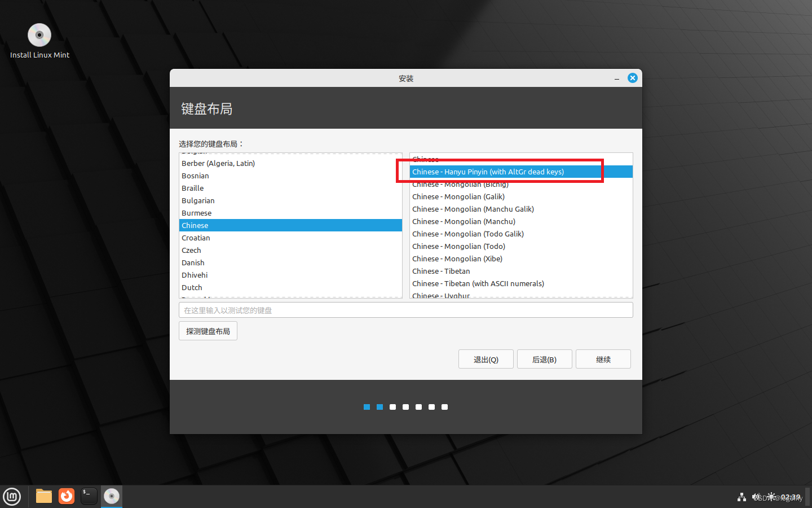Viewport: 812px width, 508px height.
Task: Launch Firefox from the taskbar
Action: (x=66, y=496)
